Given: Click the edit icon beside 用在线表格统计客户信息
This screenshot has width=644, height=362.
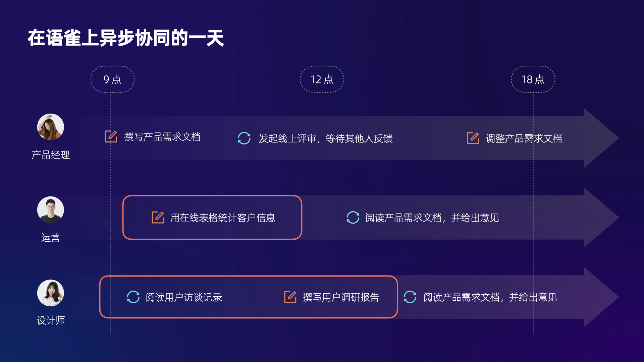Looking at the screenshot, I should [158, 217].
